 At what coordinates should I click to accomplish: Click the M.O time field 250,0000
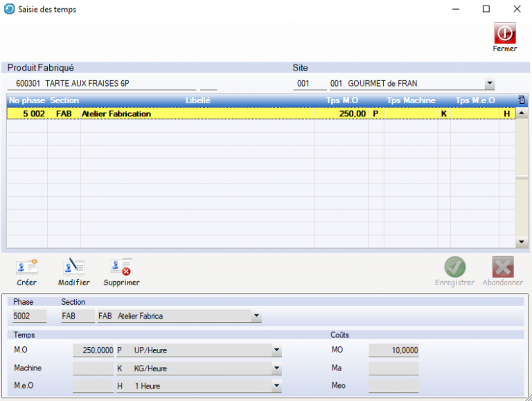tap(94, 351)
